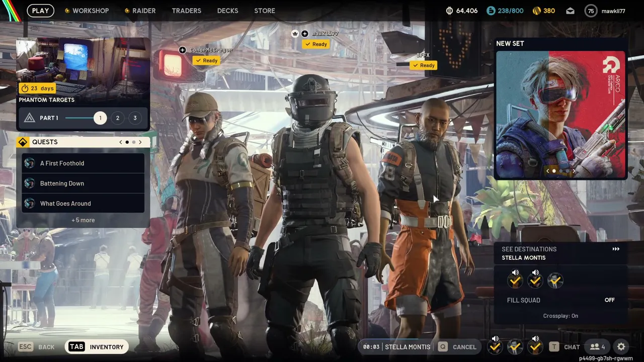Select Phantom Targets part 2 step
Screen dimensions: 644x362
pyautogui.click(x=118, y=118)
